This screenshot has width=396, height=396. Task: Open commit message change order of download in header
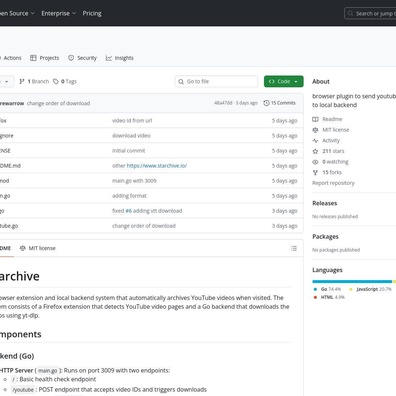pos(58,103)
